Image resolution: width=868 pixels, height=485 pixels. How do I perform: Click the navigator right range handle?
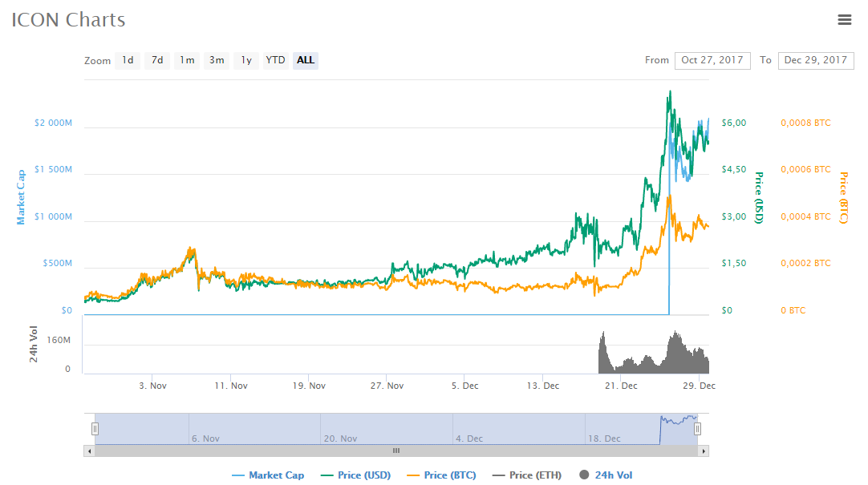pyautogui.click(x=697, y=429)
